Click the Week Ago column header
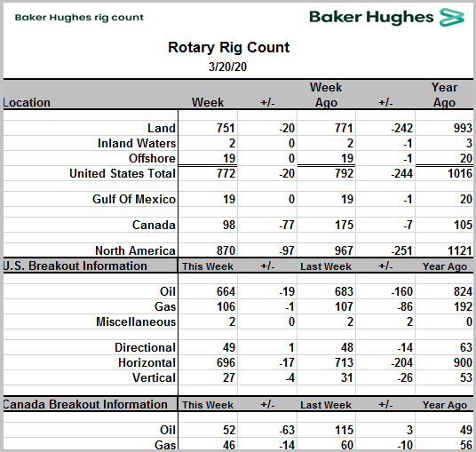Image resolution: width=476 pixels, height=452 pixels. pyautogui.click(x=326, y=95)
